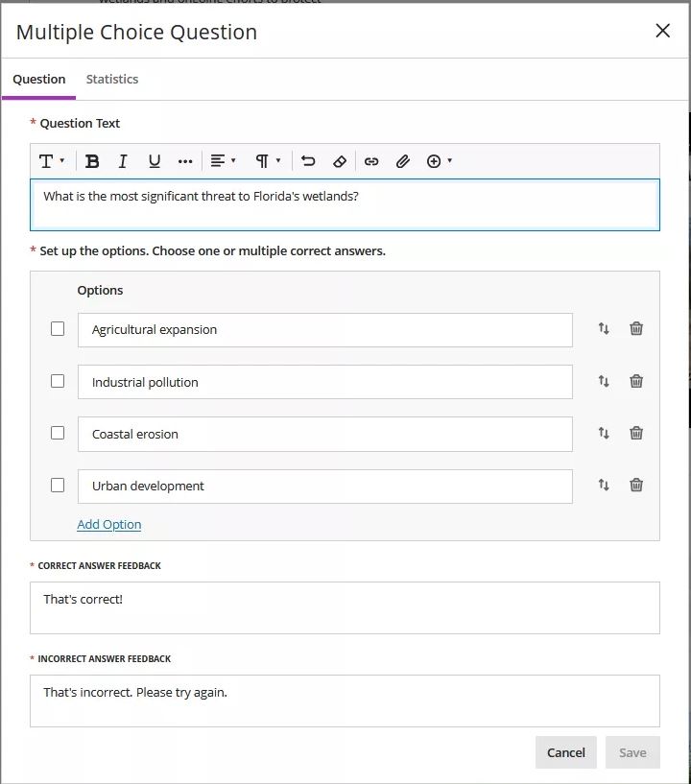
Task: Delete the Coastal erosion option
Action: pos(635,433)
